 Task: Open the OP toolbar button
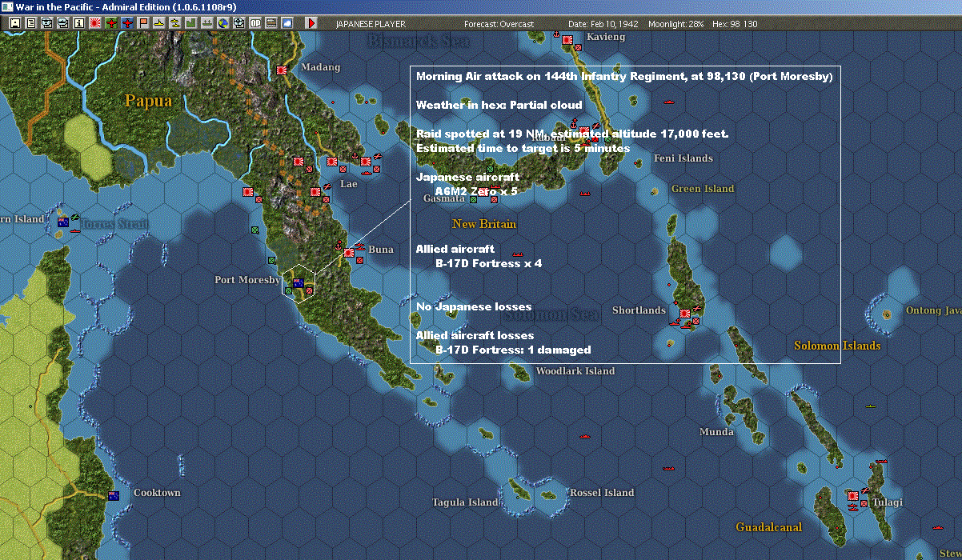[255, 23]
